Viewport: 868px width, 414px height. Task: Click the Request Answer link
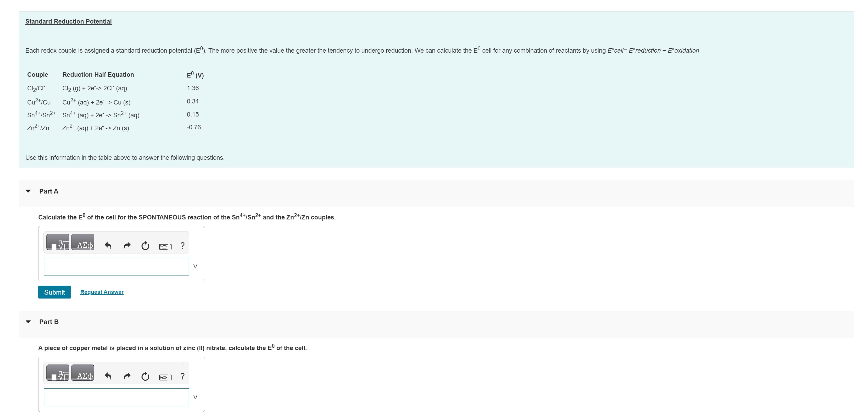(102, 292)
